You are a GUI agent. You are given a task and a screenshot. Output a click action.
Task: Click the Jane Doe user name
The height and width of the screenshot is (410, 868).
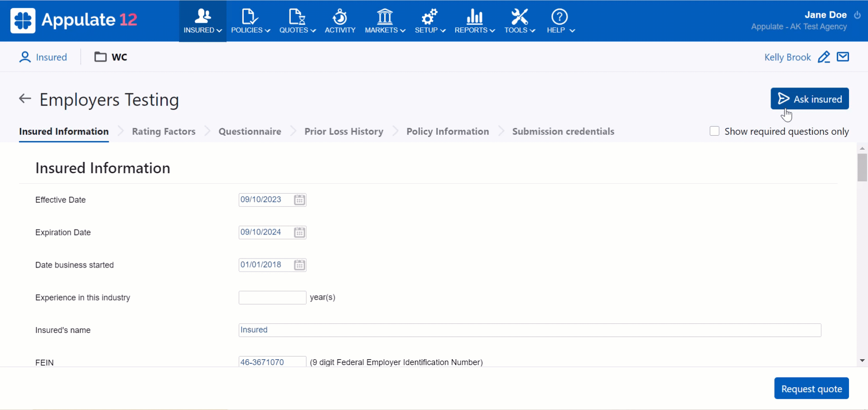(825, 15)
